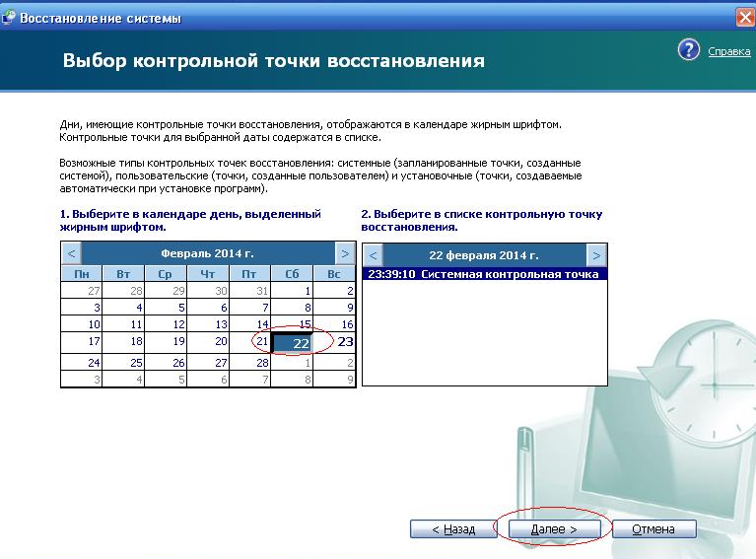Click the Ср weekday column header

point(166,273)
